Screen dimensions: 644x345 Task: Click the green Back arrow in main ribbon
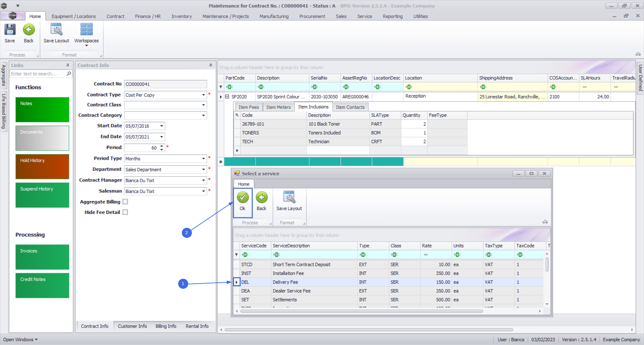29,30
